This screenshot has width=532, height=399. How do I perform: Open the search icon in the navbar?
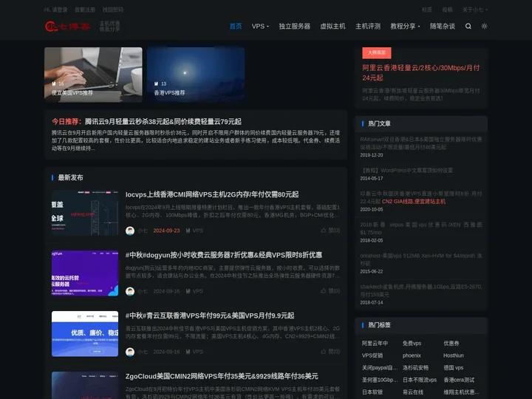468,26
